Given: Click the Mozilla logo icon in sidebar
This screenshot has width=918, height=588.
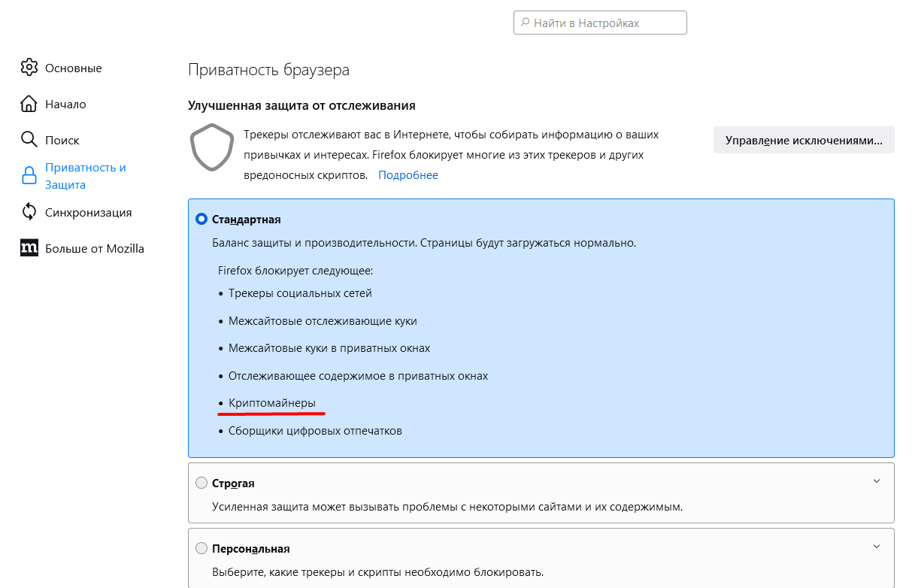Looking at the screenshot, I should 29,248.
